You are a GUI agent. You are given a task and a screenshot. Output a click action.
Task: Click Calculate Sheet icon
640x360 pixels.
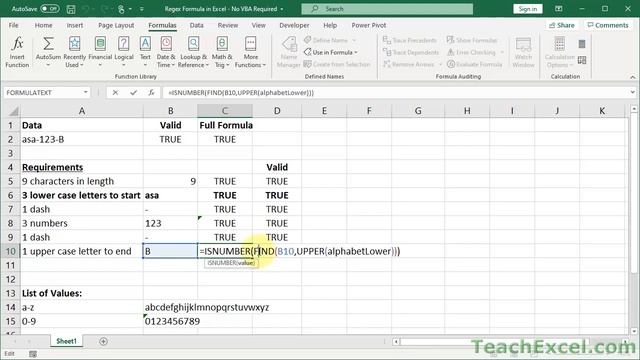(582, 60)
